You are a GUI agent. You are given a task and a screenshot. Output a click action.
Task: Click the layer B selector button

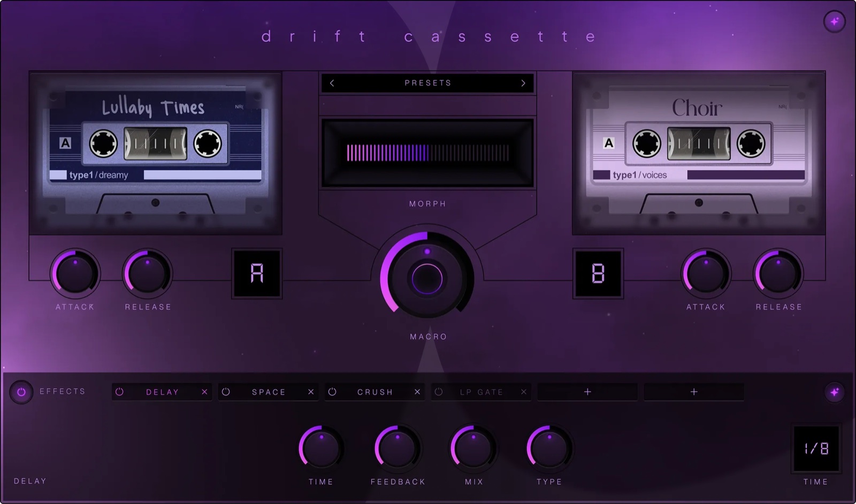coord(598,273)
